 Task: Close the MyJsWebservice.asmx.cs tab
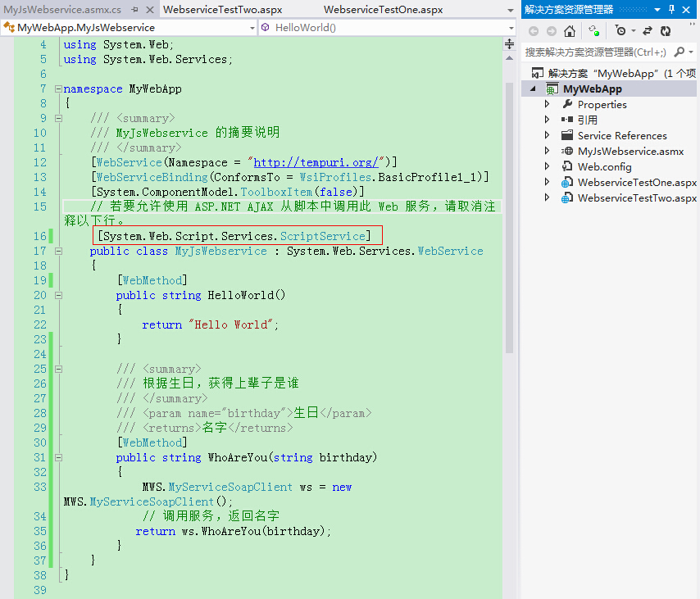click(x=150, y=9)
